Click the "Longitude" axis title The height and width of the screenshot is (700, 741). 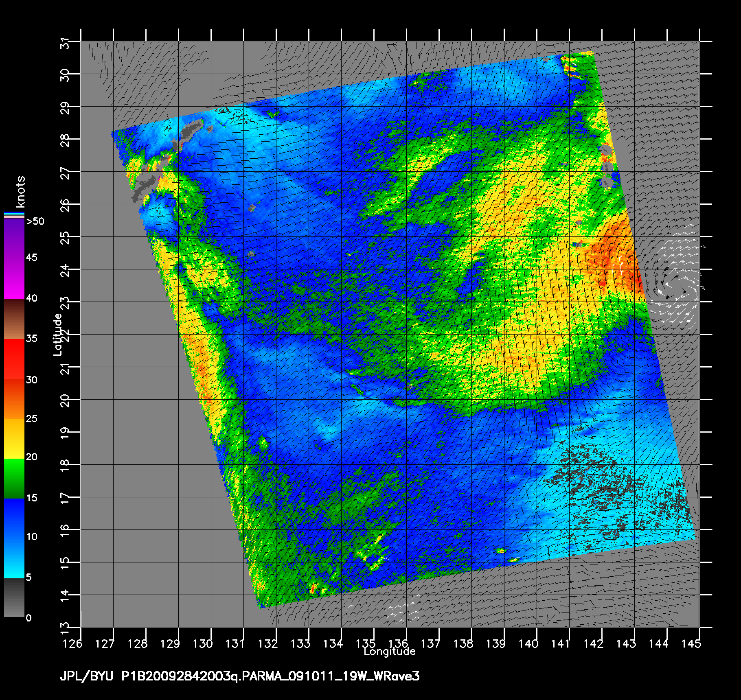(390, 652)
